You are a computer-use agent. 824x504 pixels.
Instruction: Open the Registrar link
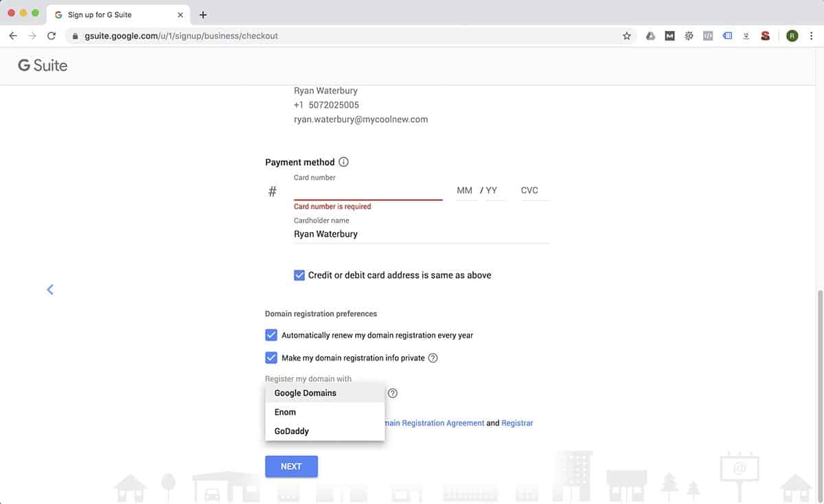(517, 424)
